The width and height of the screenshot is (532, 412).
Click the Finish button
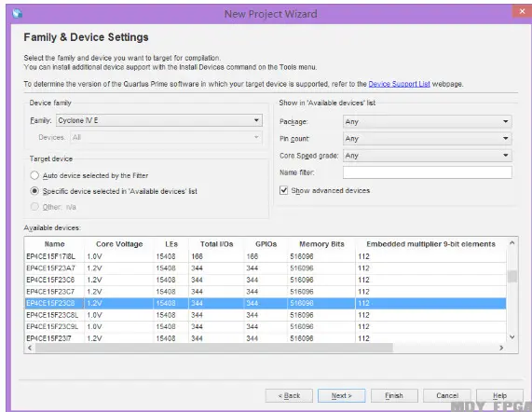pos(394,396)
